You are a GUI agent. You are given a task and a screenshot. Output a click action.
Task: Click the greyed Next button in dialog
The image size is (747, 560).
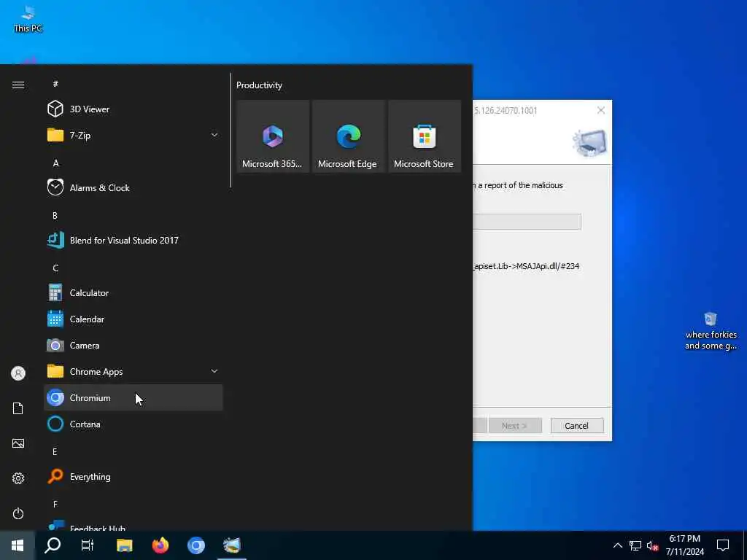pyautogui.click(x=515, y=426)
